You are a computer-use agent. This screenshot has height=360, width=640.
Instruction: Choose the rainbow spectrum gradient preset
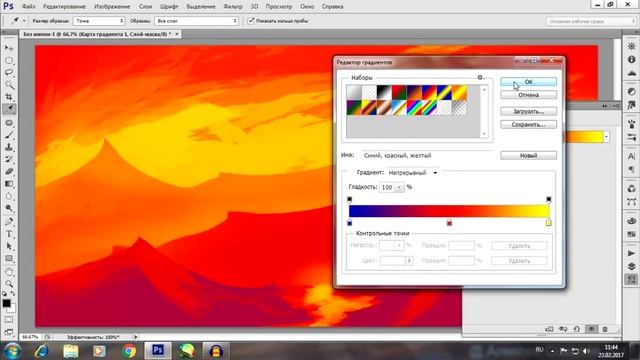(414, 108)
